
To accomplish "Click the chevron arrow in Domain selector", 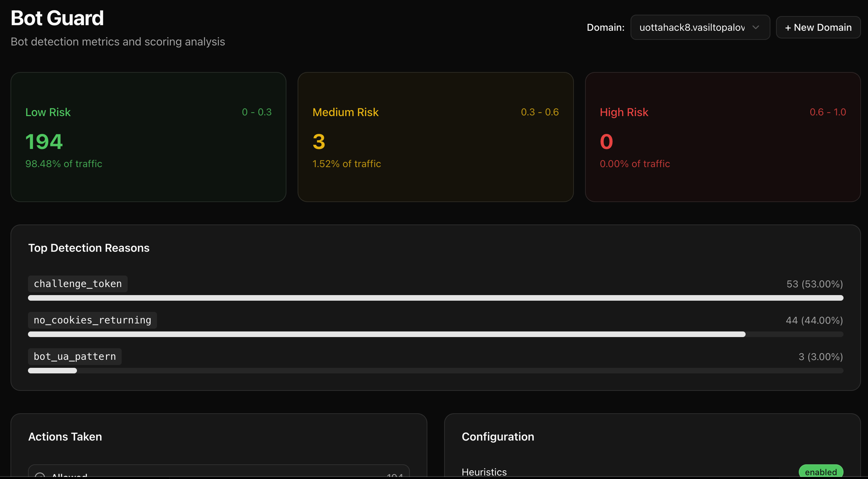I will 756,27.
